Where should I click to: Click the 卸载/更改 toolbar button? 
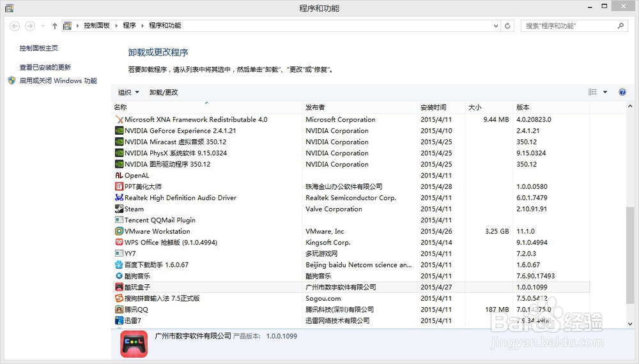point(164,93)
